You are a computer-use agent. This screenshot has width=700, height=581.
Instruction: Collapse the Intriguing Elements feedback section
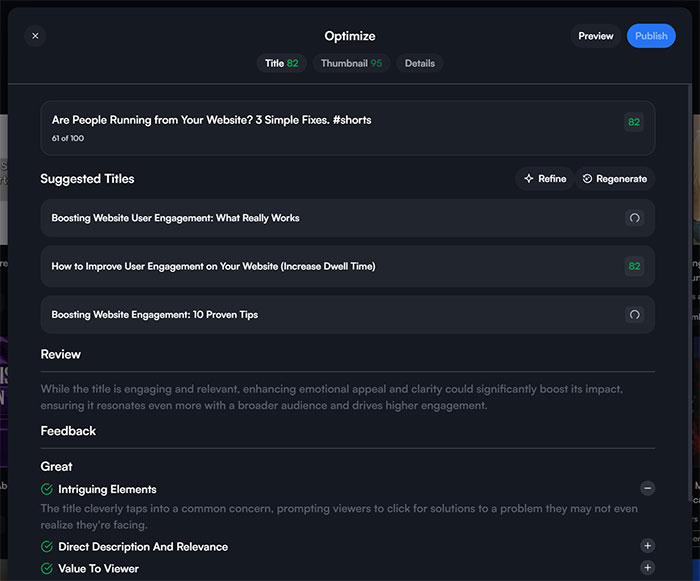click(647, 489)
